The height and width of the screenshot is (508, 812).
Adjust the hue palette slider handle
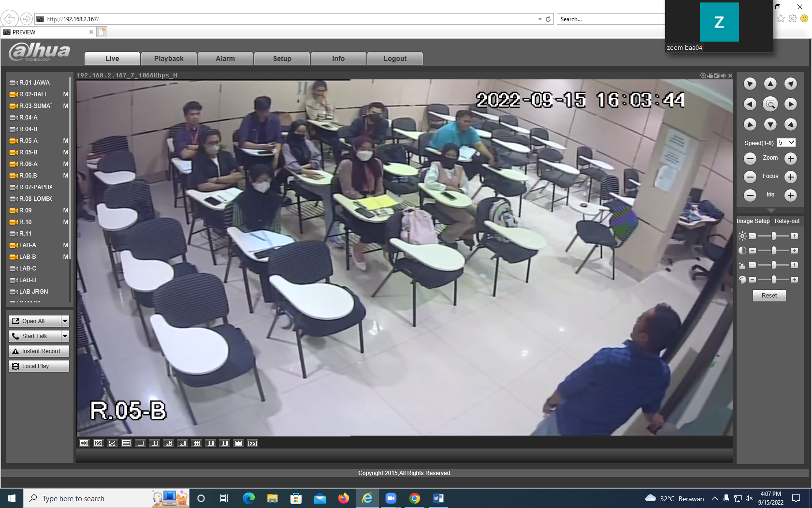(774, 280)
